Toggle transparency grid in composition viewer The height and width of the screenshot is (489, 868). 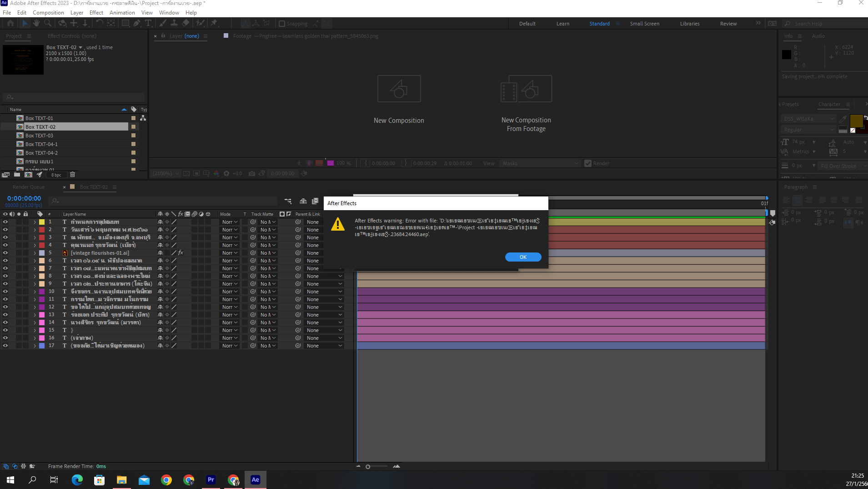click(x=186, y=173)
